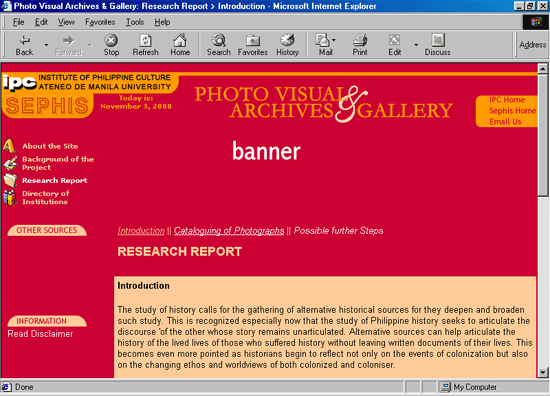Open Directory of Institutions link
The width and height of the screenshot is (550, 396).
click(x=46, y=197)
